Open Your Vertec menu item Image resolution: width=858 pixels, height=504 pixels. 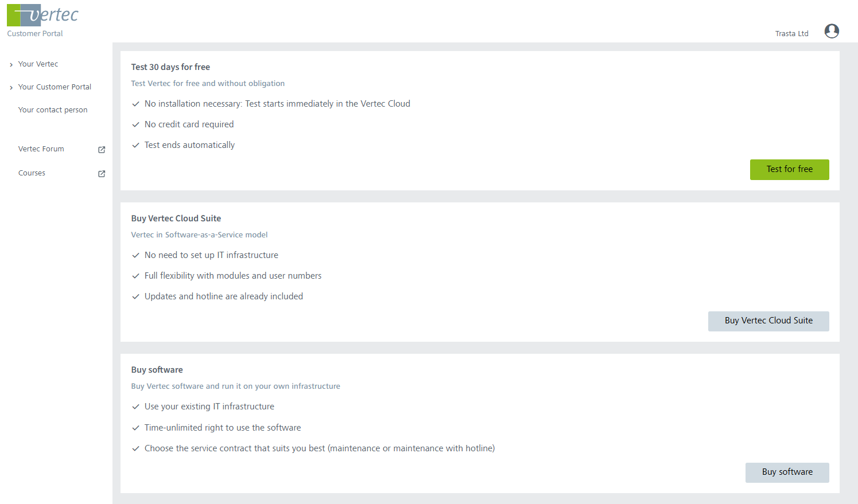[x=38, y=64]
